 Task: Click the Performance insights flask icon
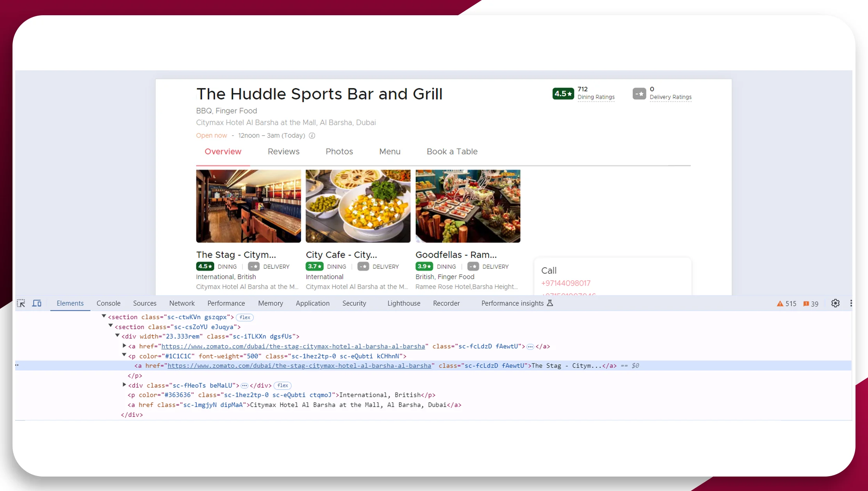[x=550, y=303]
